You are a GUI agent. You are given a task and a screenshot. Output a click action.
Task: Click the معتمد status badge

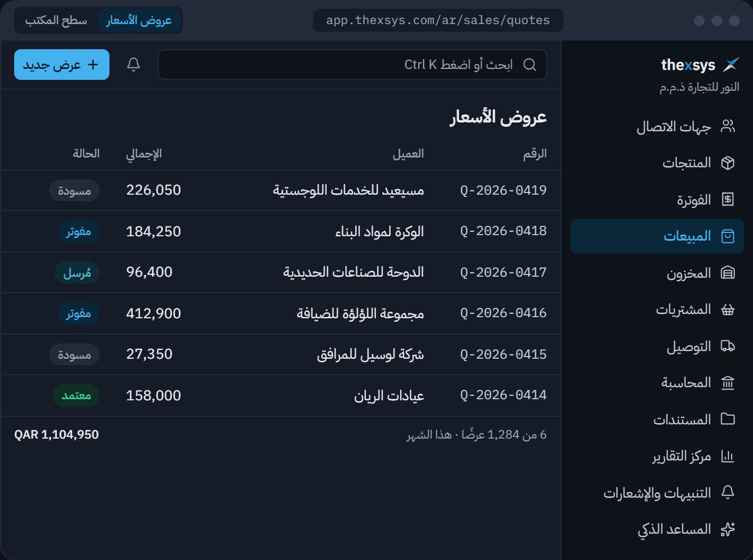click(x=76, y=395)
